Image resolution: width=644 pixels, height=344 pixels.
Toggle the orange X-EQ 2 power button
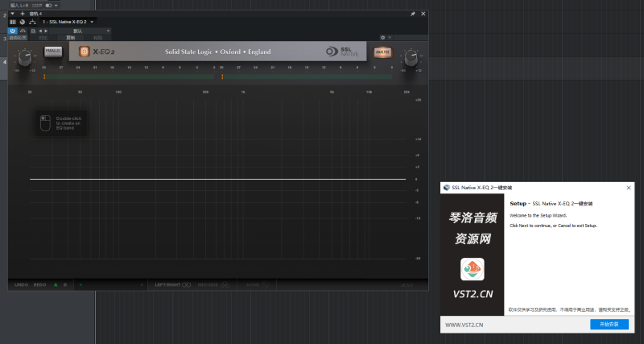pos(85,52)
